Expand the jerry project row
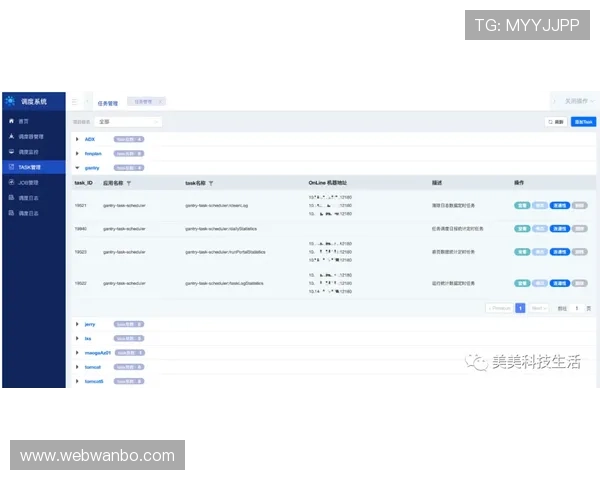600x480 pixels. (x=77, y=324)
